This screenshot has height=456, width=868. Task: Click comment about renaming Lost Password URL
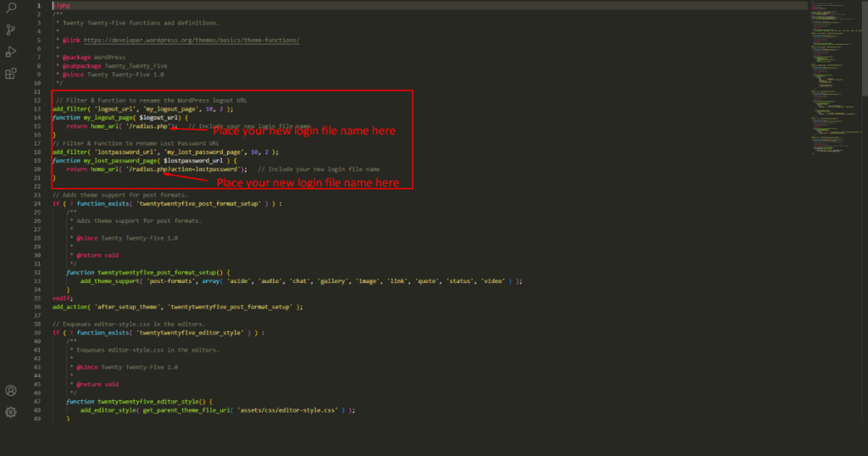[x=136, y=143]
